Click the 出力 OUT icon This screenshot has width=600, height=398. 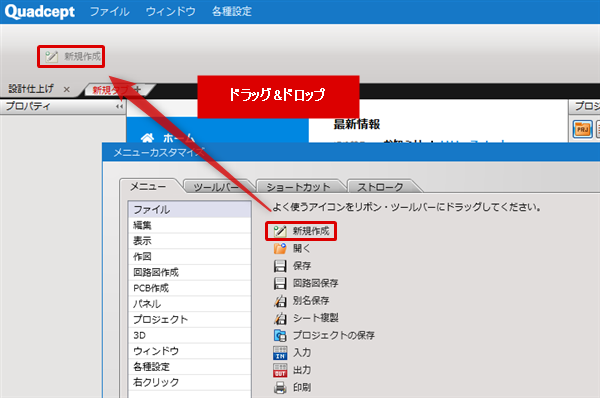(280, 370)
